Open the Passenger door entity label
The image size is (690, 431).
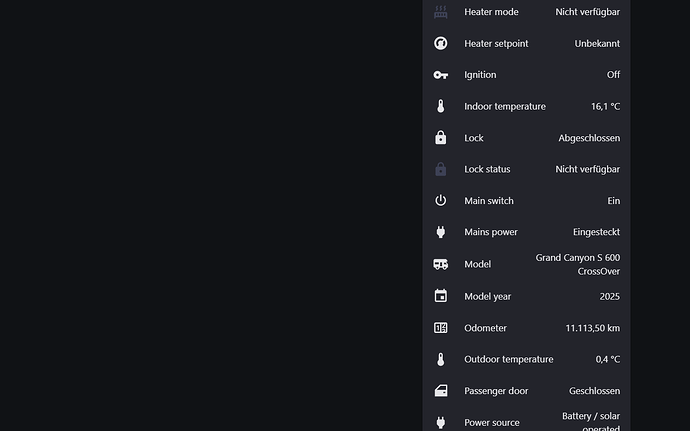pos(496,391)
